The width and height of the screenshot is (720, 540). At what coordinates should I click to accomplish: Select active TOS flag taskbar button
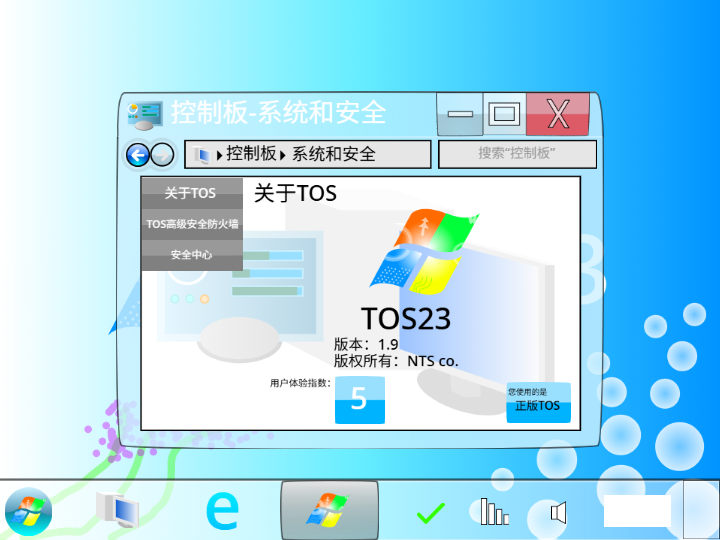click(330, 510)
